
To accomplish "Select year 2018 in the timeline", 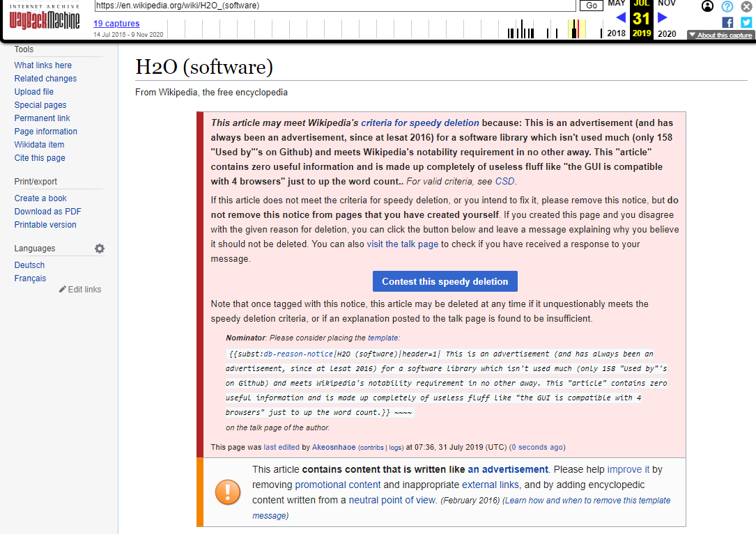I will click(x=616, y=33).
